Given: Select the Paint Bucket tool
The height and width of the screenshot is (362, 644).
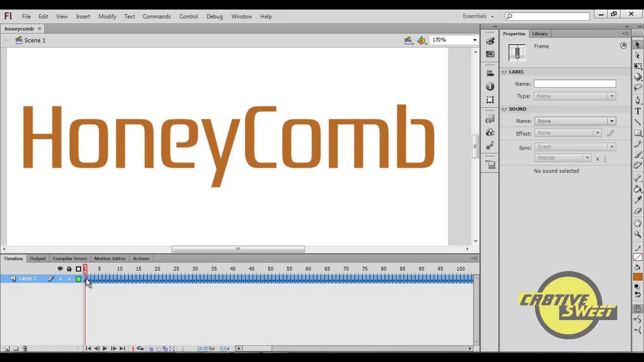Looking at the screenshot, I should pyautogui.click(x=637, y=189).
